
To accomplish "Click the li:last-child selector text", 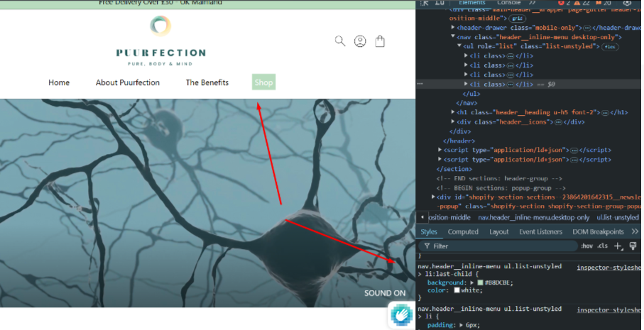I will (448, 274).
